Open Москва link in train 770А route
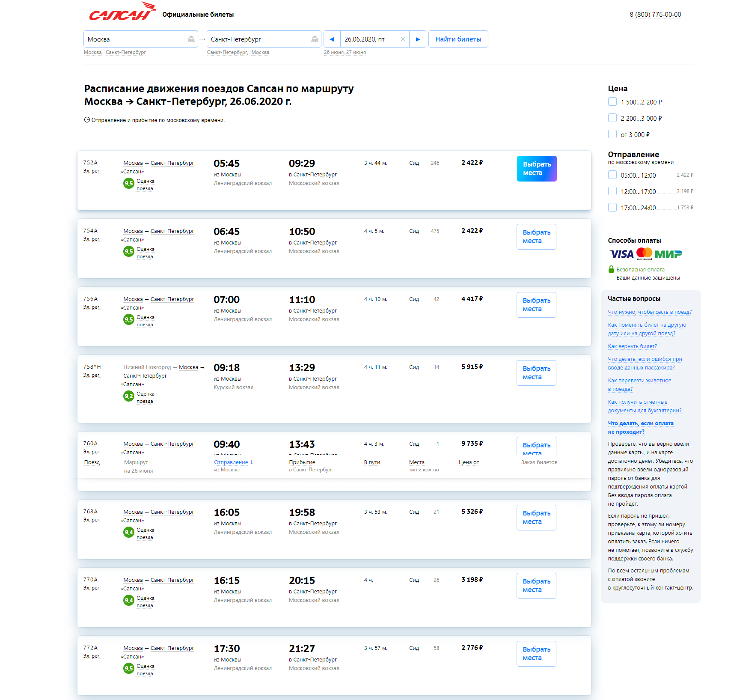The image size is (731, 700). [133, 580]
